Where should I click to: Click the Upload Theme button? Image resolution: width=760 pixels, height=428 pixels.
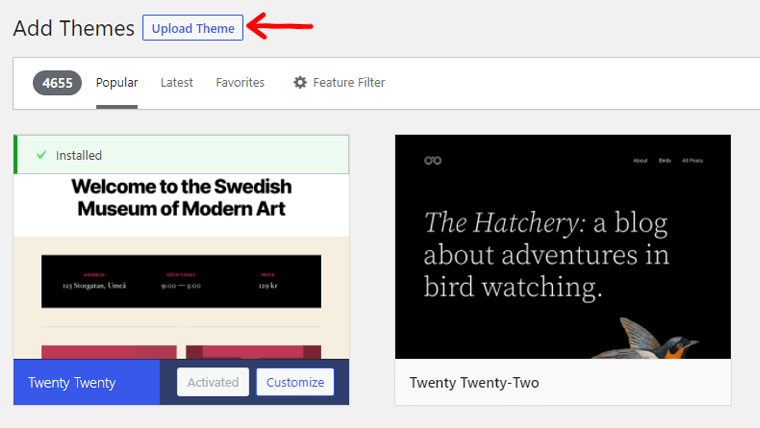coord(193,28)
